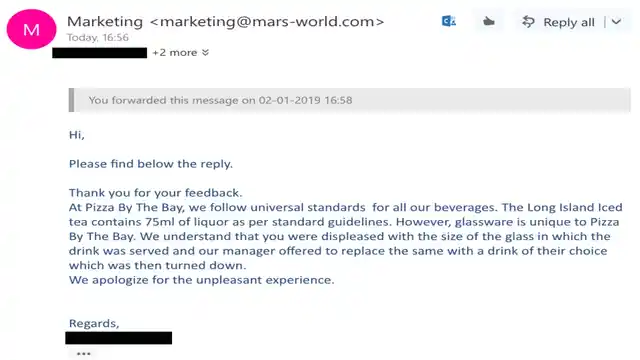Screen dimensions: 640x360
Task: Expand the three-dots collapsed content below signature
Action: (x=84, y=353)
